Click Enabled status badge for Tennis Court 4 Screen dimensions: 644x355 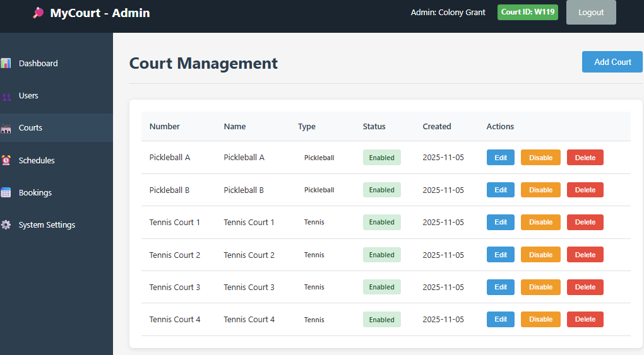381,320
